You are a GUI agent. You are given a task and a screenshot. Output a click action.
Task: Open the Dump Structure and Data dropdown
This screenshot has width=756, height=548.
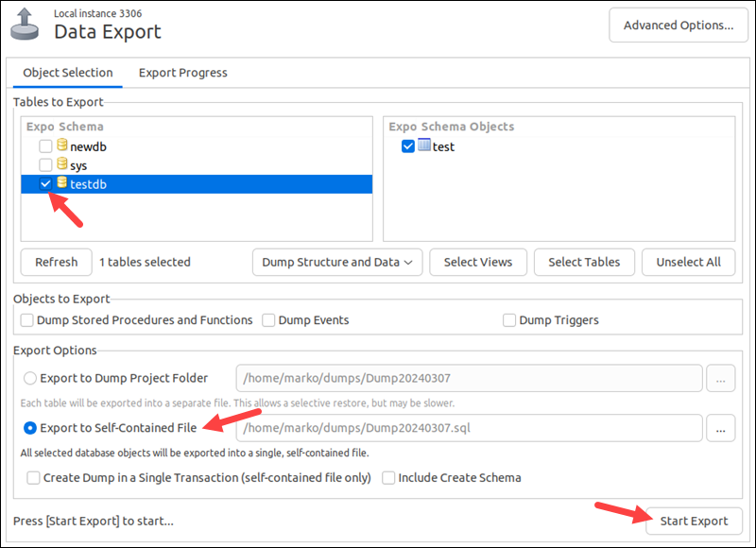(x=336, y=262)
